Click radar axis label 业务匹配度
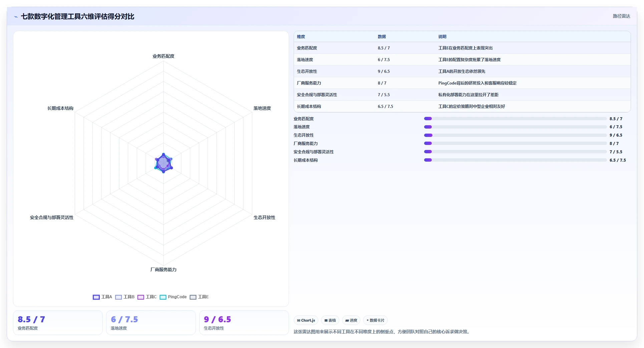The image size is (644, 348). click(x=164, y=56)
